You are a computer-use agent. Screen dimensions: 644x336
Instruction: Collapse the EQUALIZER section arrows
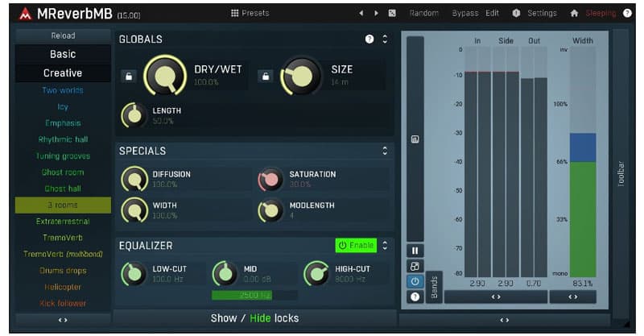[x=385, y=246]
